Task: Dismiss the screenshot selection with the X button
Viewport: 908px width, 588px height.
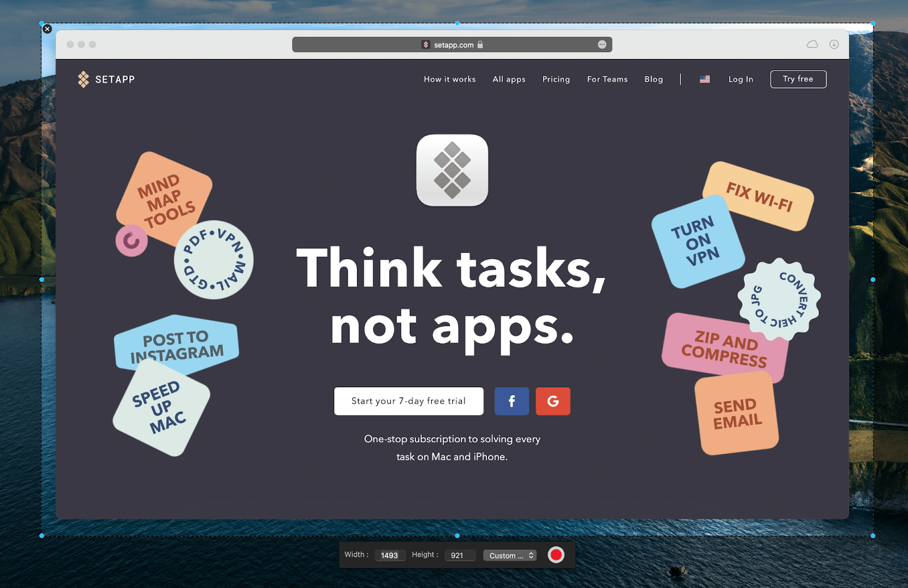Action: click(x=47, y=28)
